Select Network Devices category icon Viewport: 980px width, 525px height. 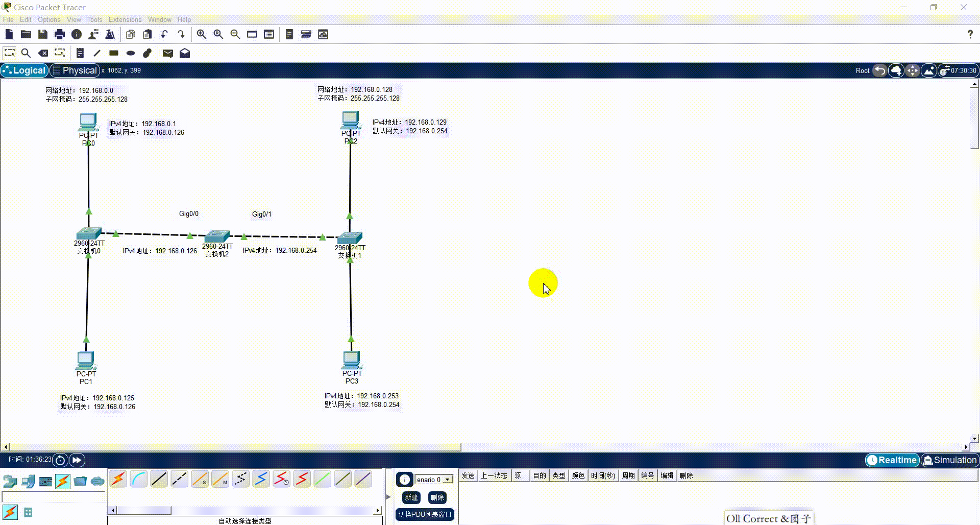(10, 481)
